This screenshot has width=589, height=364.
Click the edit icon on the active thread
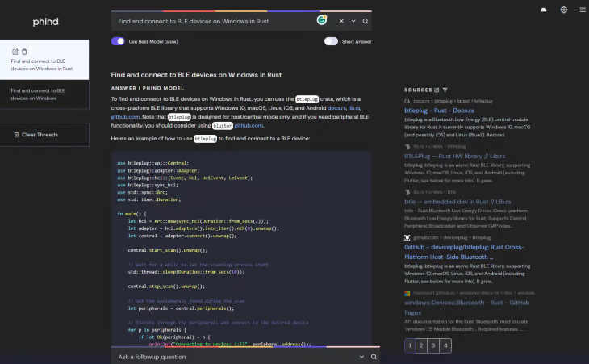(15, 52)
